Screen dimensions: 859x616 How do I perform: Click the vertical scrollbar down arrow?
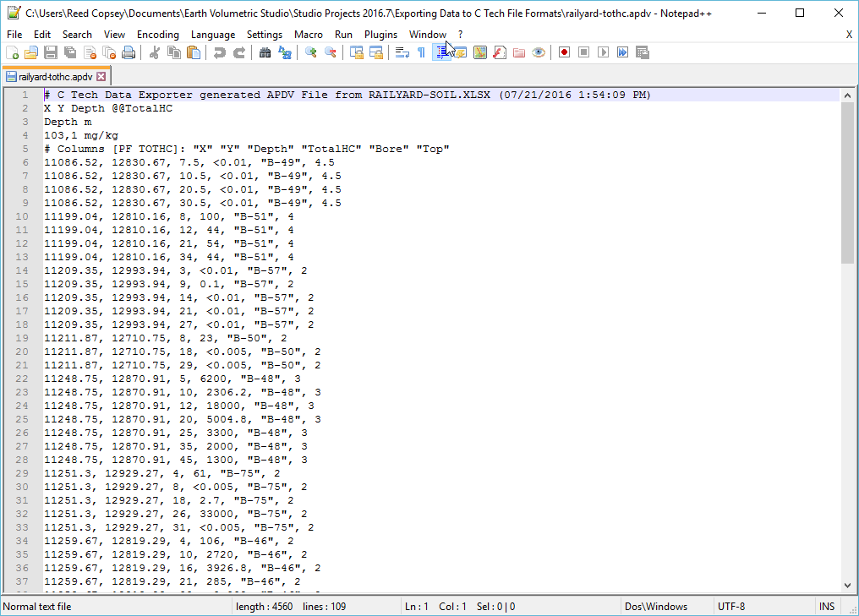[848, 586]
